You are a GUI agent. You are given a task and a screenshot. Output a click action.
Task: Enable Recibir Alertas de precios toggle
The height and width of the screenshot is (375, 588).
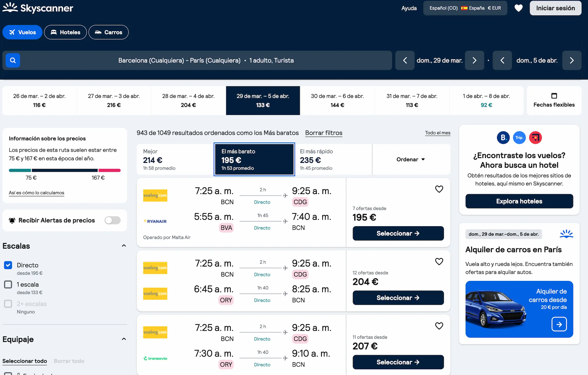(112, 220)
